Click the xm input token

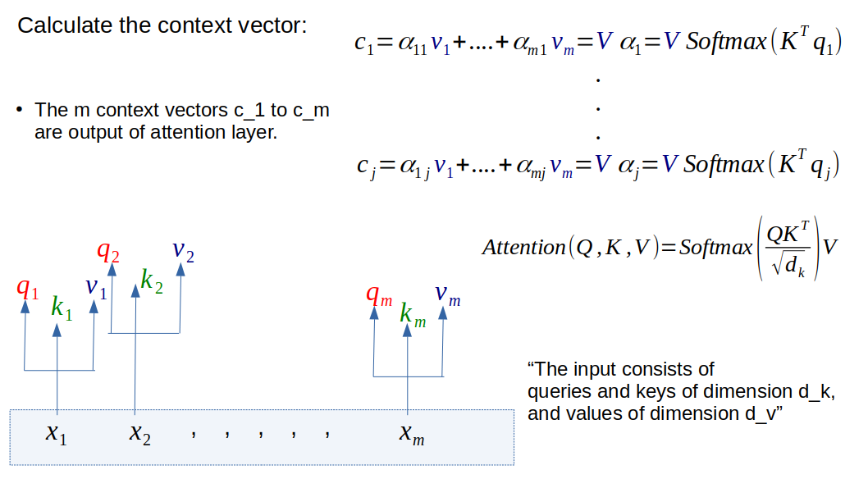pos(412,433)
